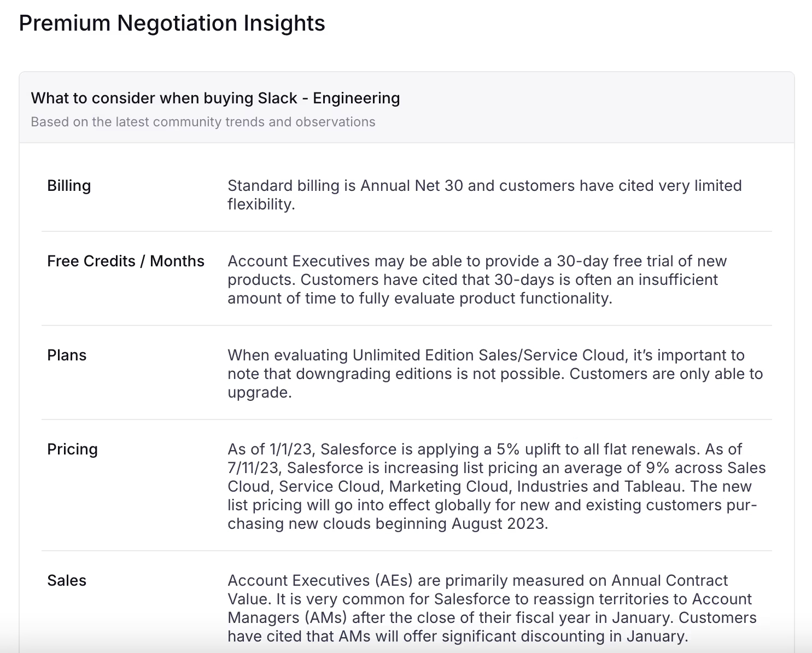Select the Plans row label
The height and width of the screenshot is (653, 812).
coord(67,355)
